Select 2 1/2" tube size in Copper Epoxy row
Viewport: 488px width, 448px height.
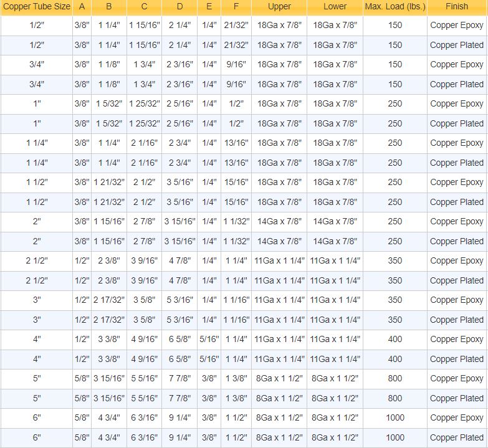[x=36, y=260]
